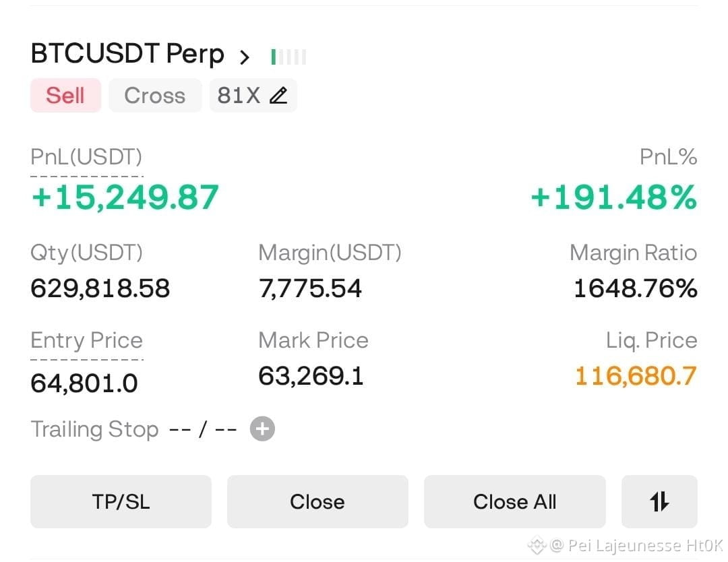
Task: Click the BTCUSDT Perp pair title
Action: coord(127,53)
